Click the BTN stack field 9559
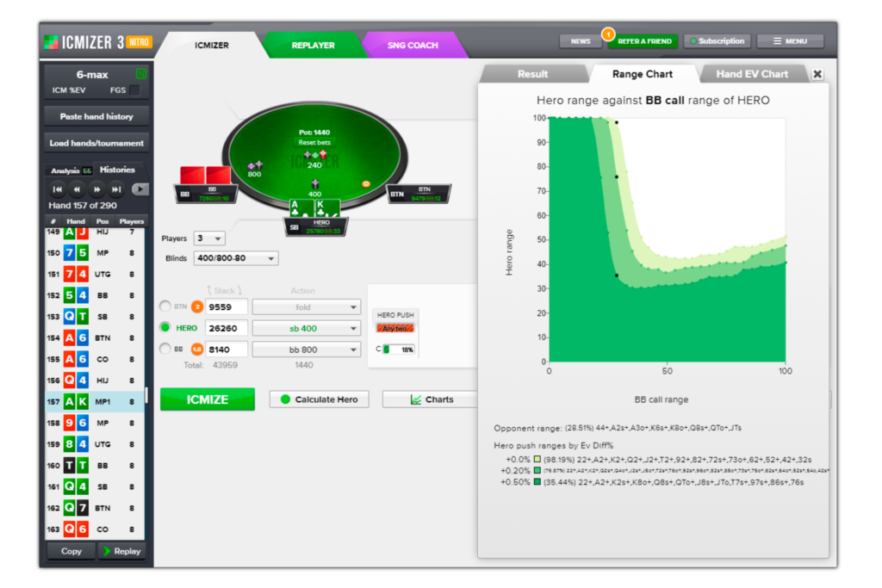 click(x=227, y=307)
